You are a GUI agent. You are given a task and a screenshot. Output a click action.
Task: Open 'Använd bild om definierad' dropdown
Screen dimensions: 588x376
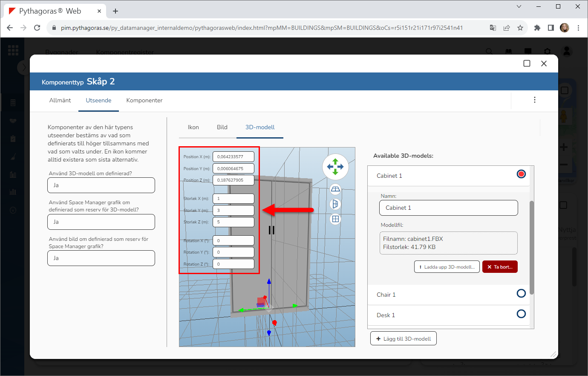(x=101, y=258)
